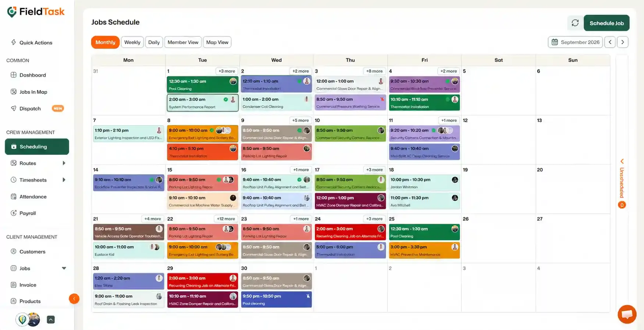This screenshot has width=644, height=330.
Task: Open Pool Cleaning job on September 1
Action: (202, 85)
